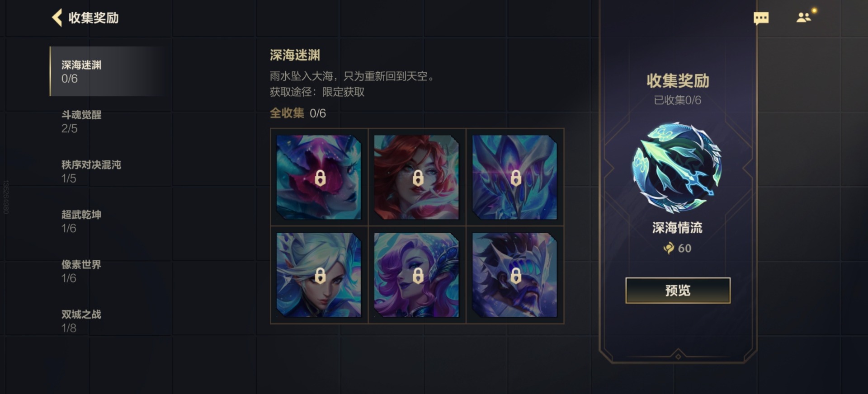Open the chat message icon
This screenshot has height=394, width=868.
coord(761,18)
